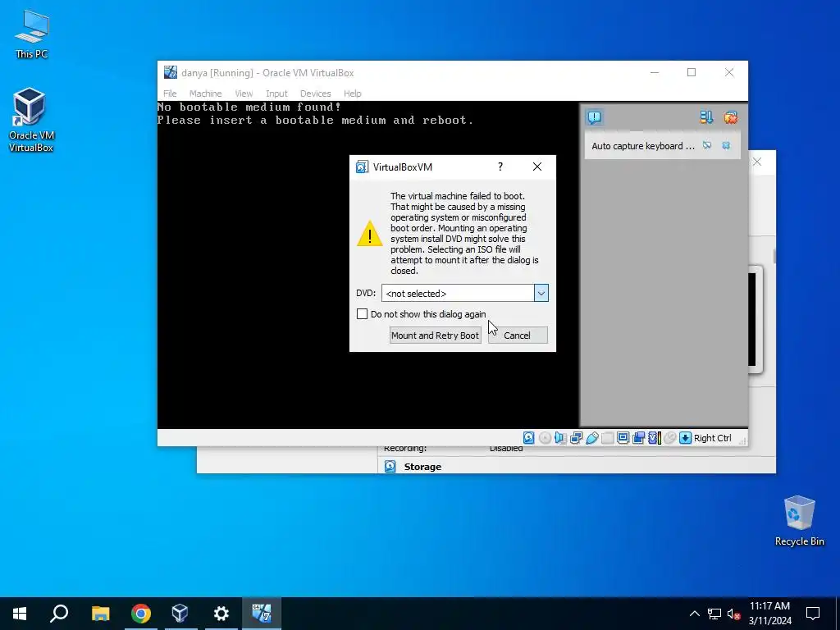Viewport: 840px width, 630px height.
Task: Click the Storage heading in Manager window
Action: [422, 467]
